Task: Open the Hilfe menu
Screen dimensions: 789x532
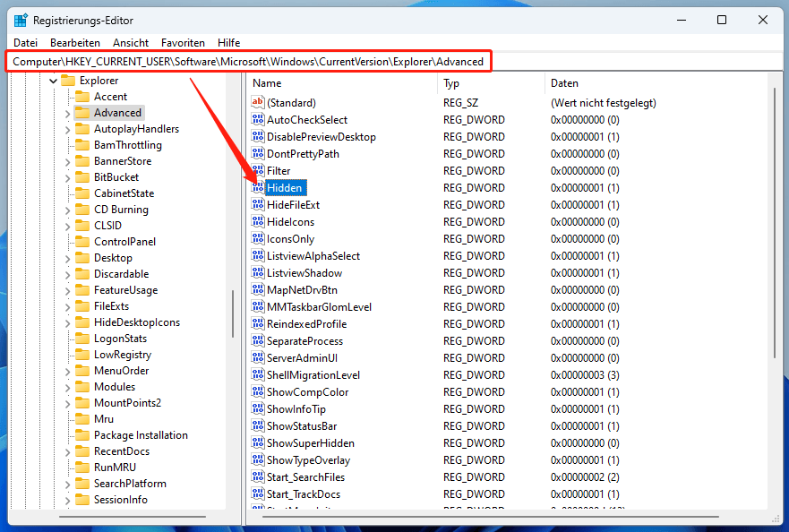Action: coord(229,43)
